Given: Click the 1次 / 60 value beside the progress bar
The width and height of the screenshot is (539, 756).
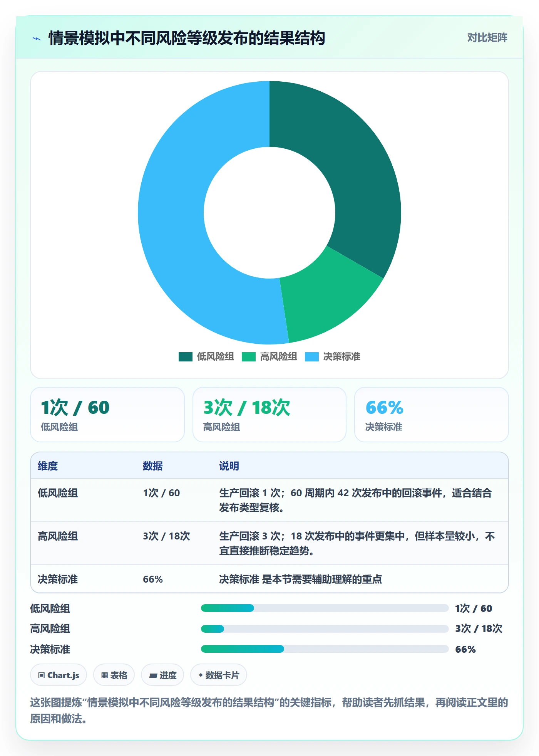Looking at the screenshot, I should click(x=474, y=608).
